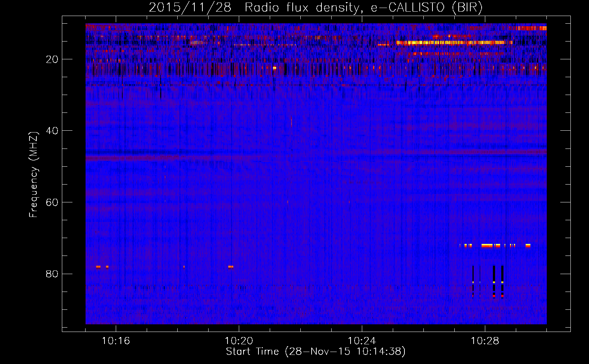Screen dimensions: 589x364
Task: Click the 20 MHz frequency tick label
Action: 52,59
